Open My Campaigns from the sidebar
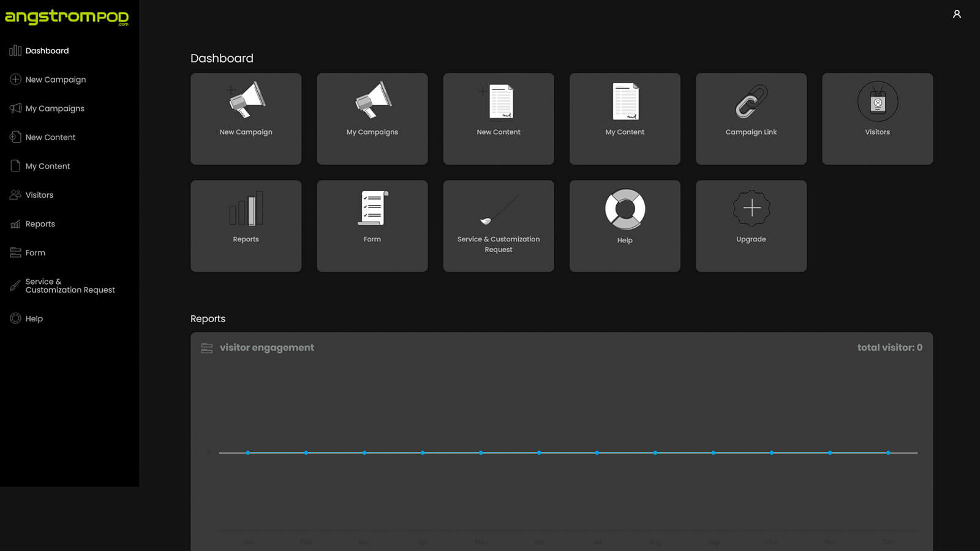Screen dimensions: 980x551 [55, 108]
